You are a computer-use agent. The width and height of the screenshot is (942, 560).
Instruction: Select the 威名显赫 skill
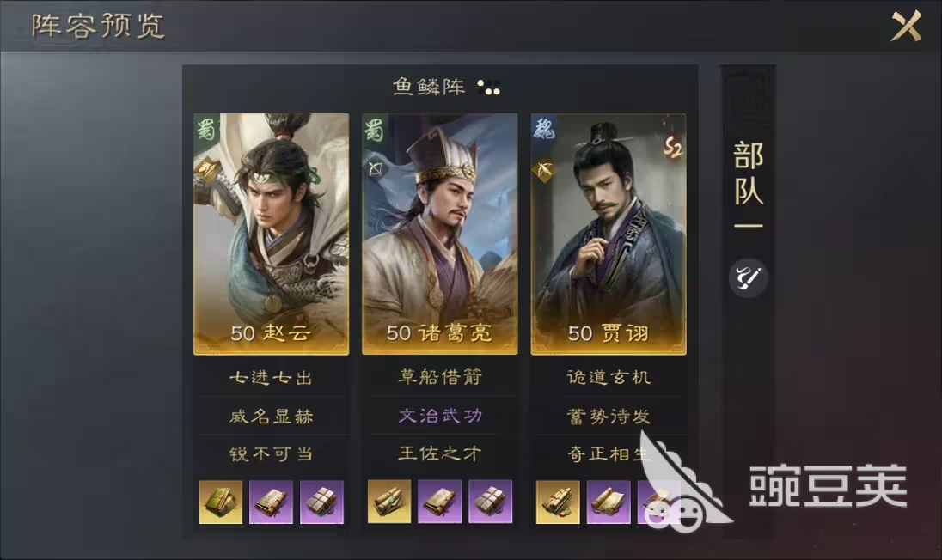pyautogui.click(x=271, y=416)
